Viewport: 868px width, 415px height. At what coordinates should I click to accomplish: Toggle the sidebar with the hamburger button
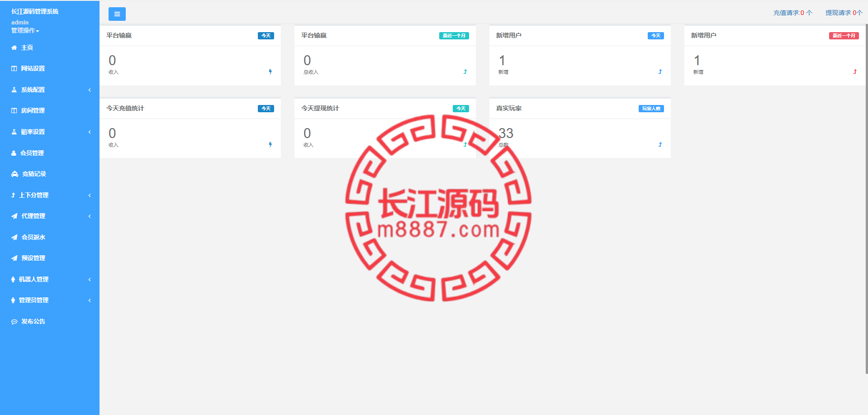[x=117, y=14]
